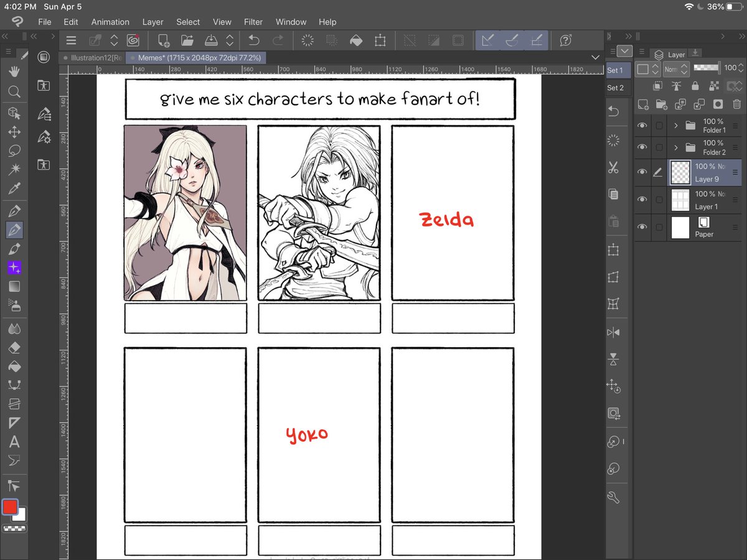Hide Folder 2 visibility eye
747x560 pixels.
(642, 147)
